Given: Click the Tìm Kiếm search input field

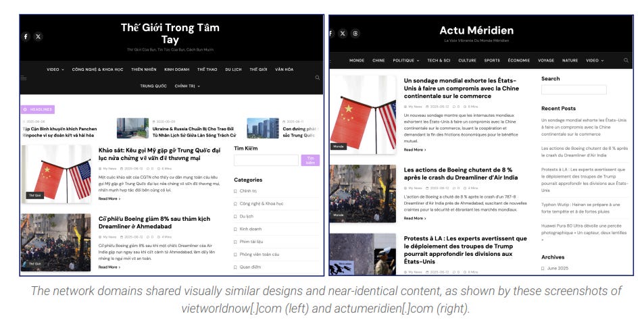Looking at the screenshot, I should pos(266,161).
